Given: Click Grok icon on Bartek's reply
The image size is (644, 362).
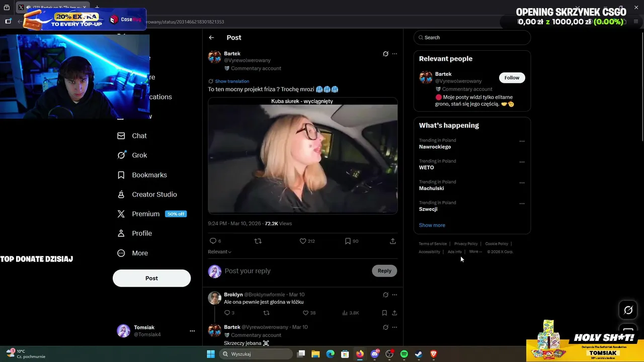Looking at the screenshot, I should tap(385, 327).
